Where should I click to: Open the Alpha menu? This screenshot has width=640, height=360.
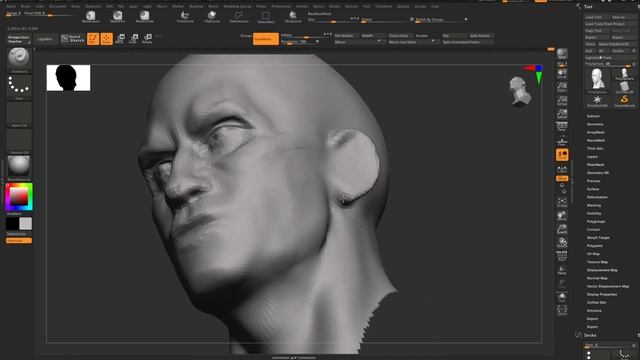tap(11, 7)
